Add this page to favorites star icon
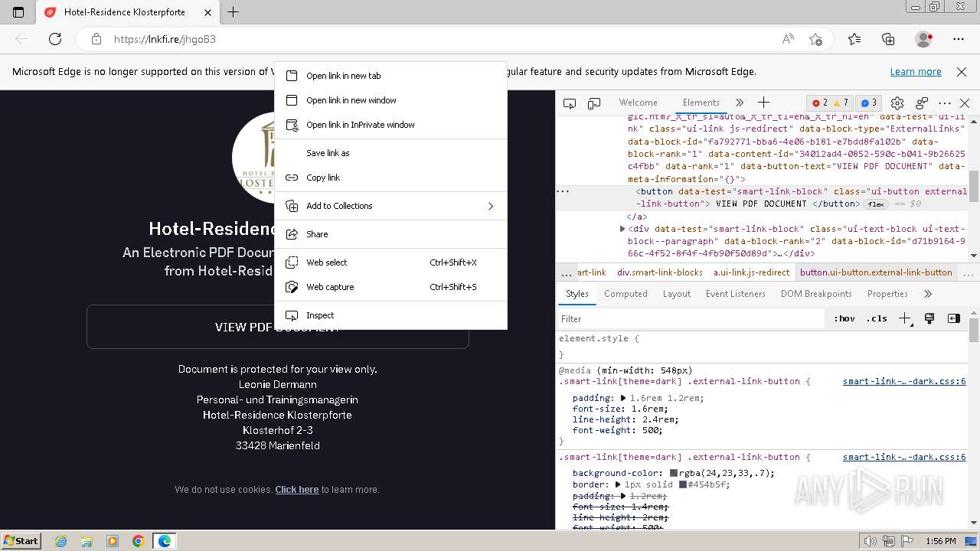980x551 pixels. 815,39
